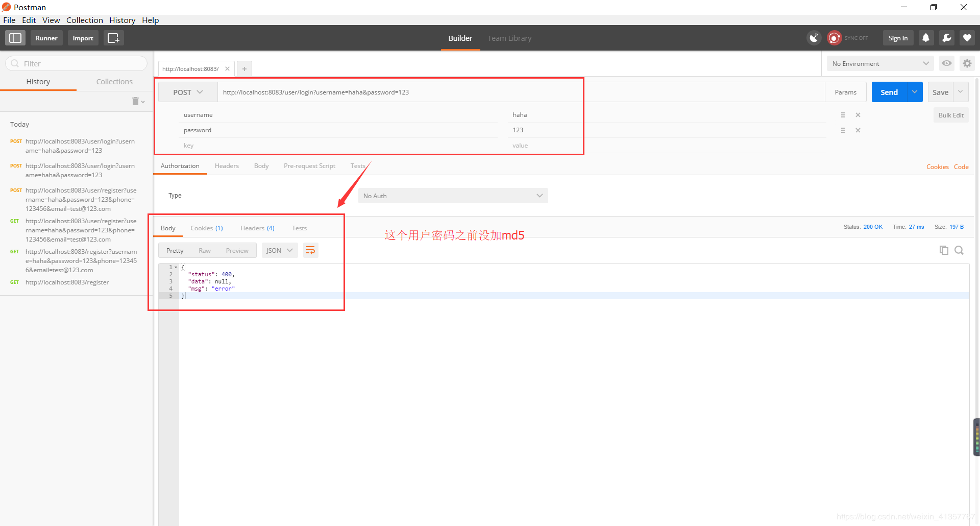980x526 pixels.
Task: Collapse JSON object fold arrow on line 1
Action: tap(176, 267)
